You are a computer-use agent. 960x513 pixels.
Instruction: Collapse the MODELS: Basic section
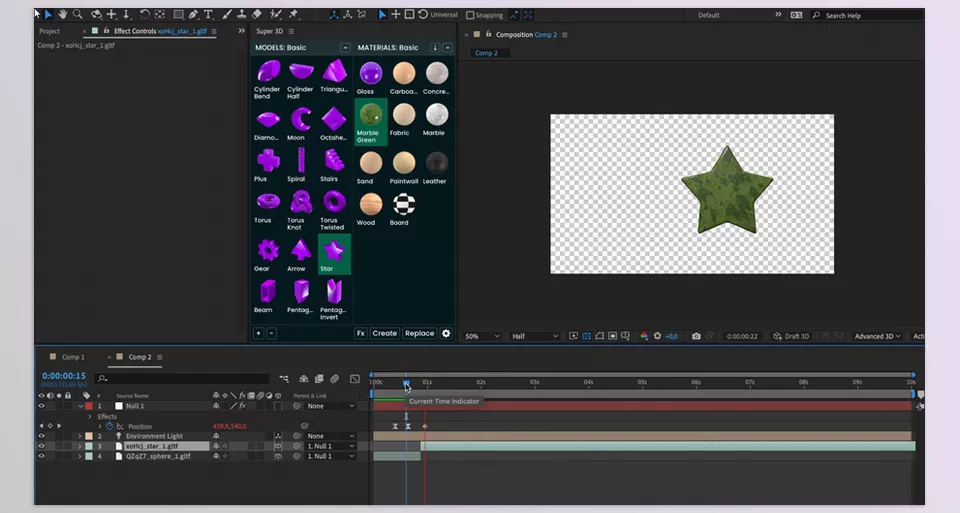pyautogui.click(x=345, y=48)
